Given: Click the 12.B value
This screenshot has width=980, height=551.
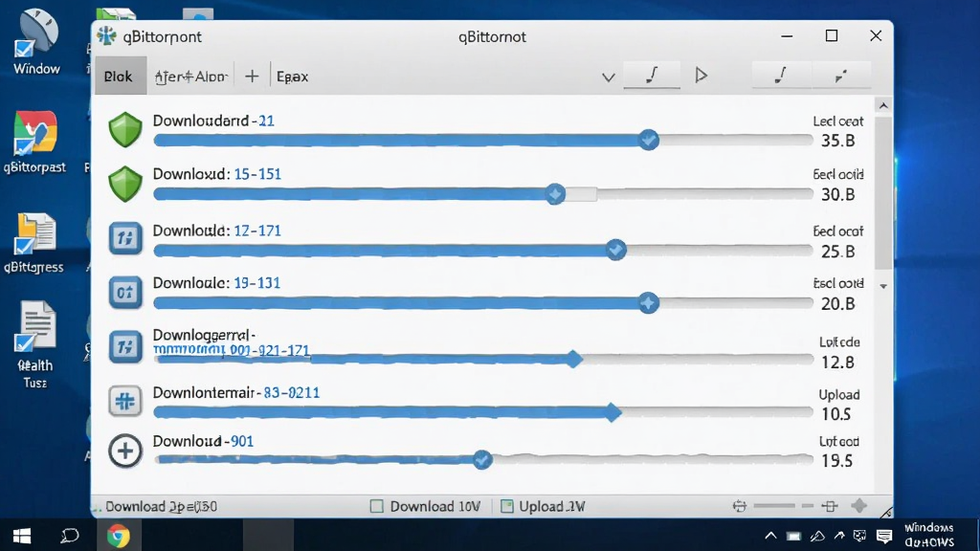Looking at the screenshot, I should 838,363.
